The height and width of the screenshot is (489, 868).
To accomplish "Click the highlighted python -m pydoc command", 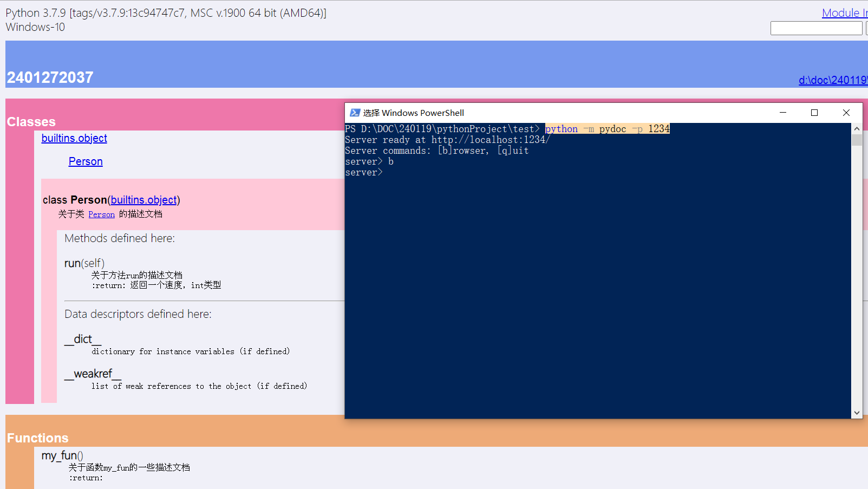I will tap(608, 129).
